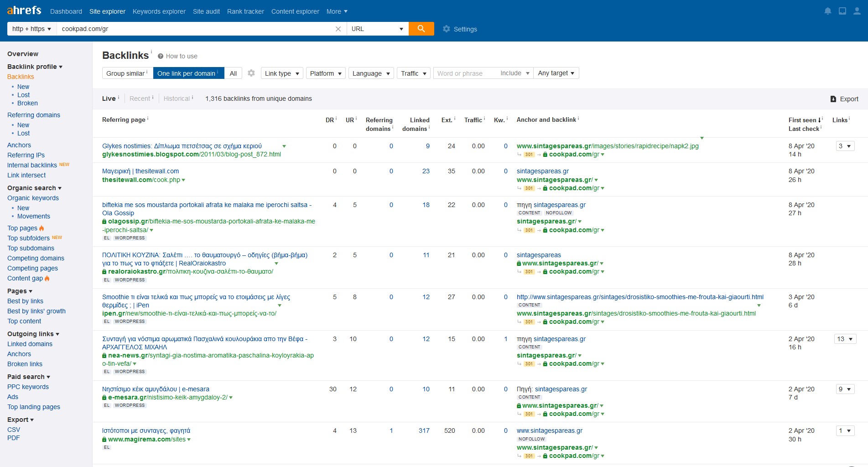
Task: Click the 301 redirect badge in first row
Action: [x=529, y=155]
